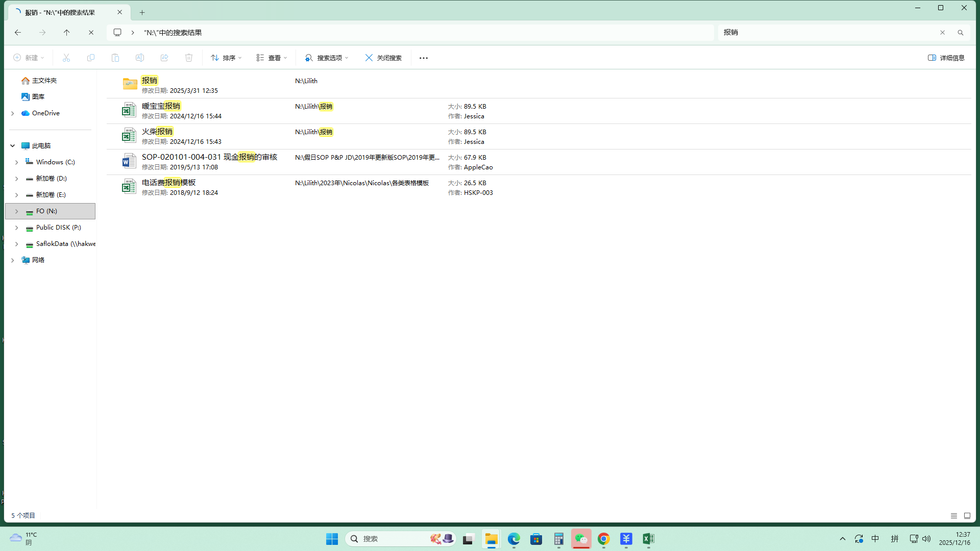Viewport: 980px width, 551px height.
Task: Switch to details list view icon
Action: coord(953,516)
